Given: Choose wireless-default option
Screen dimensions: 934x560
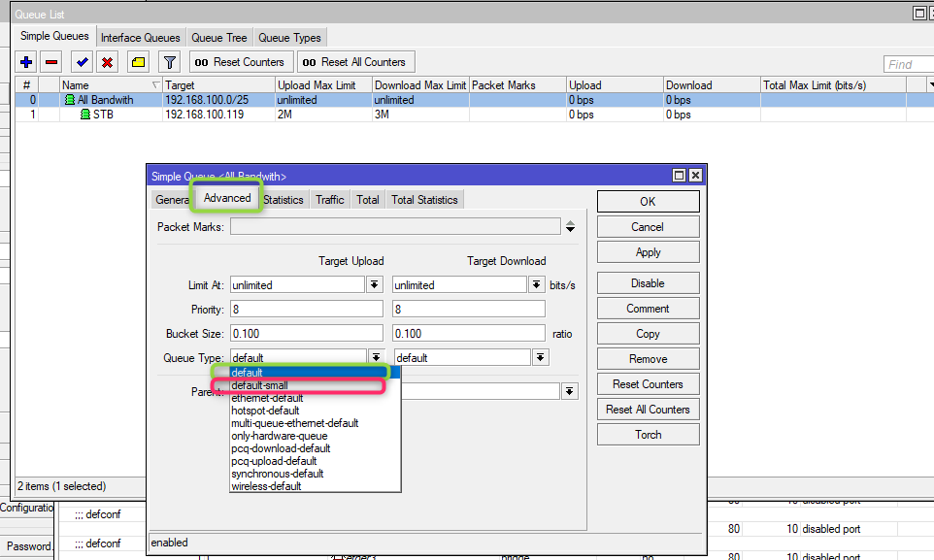Looking at the screenshot, I should (x=315, y=486).
